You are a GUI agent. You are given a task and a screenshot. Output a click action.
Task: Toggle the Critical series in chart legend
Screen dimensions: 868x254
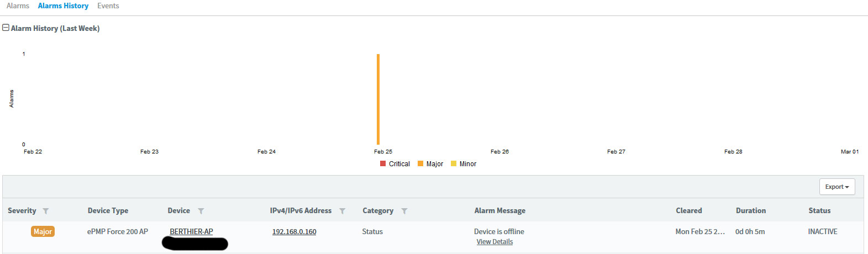pos(395,164)
